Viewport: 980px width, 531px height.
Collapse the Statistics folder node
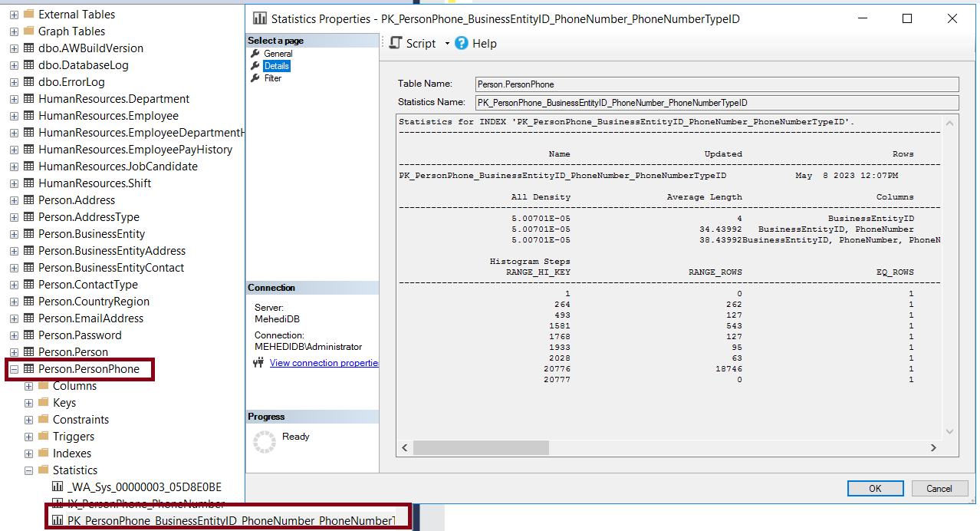[28, 470]
